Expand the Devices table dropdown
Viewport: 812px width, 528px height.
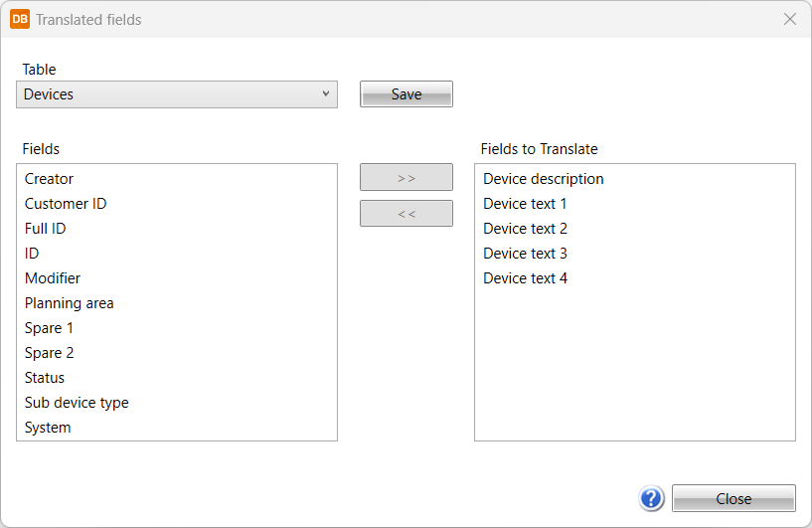pyautogui.click(x=177, y=94)
